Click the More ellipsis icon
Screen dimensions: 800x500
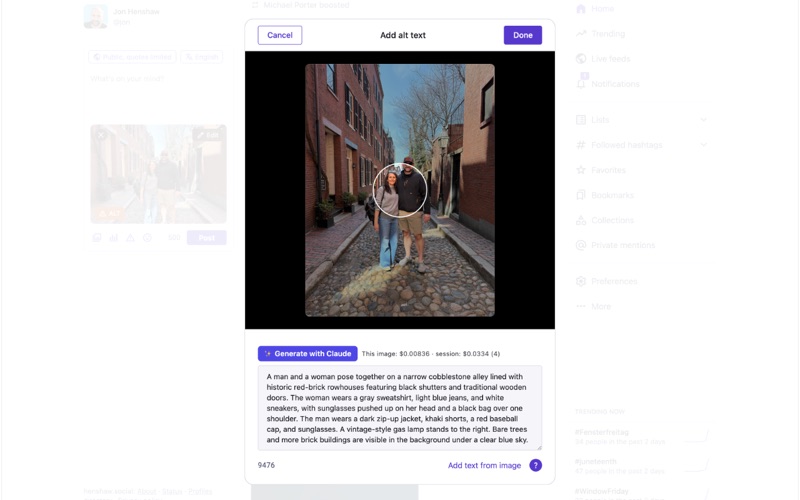581,306
